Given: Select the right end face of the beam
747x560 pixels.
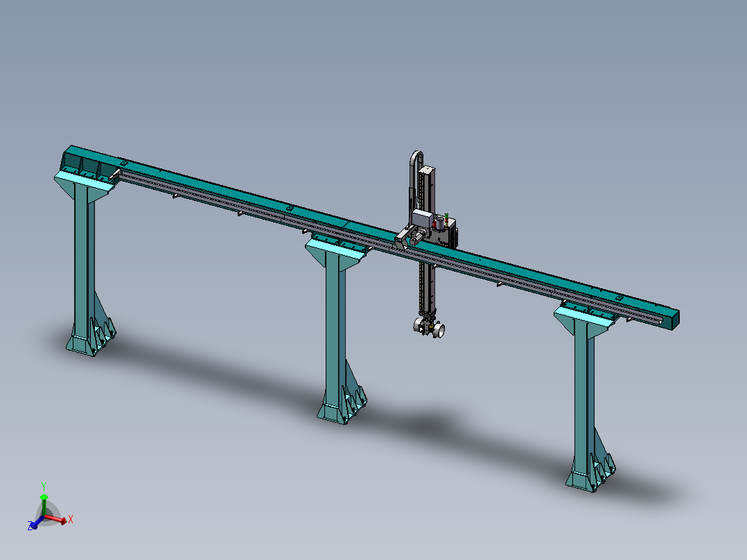Looking at the screenshot, I should (676, 320).
